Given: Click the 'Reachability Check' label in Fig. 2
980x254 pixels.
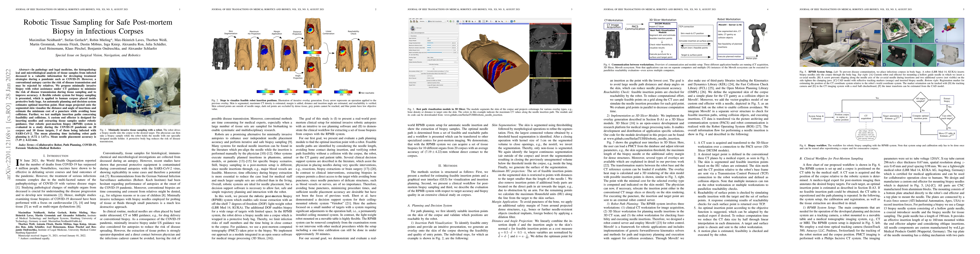Looking at the screenshot, I should (x=354, y=33).
